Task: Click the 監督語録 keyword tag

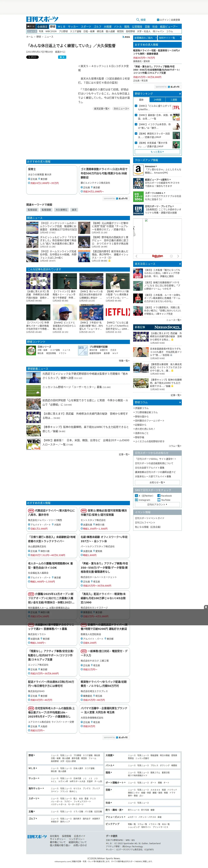Action: click(46, 210)
